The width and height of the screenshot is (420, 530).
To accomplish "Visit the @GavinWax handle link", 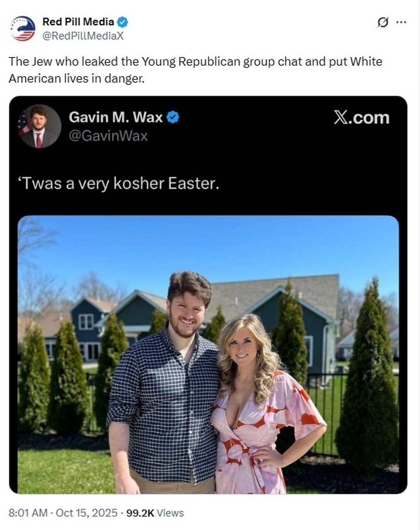I will 108,136.
